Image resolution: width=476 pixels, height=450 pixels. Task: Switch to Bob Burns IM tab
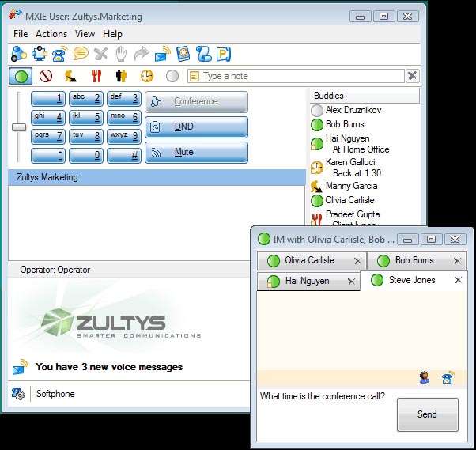pos(416,260)
